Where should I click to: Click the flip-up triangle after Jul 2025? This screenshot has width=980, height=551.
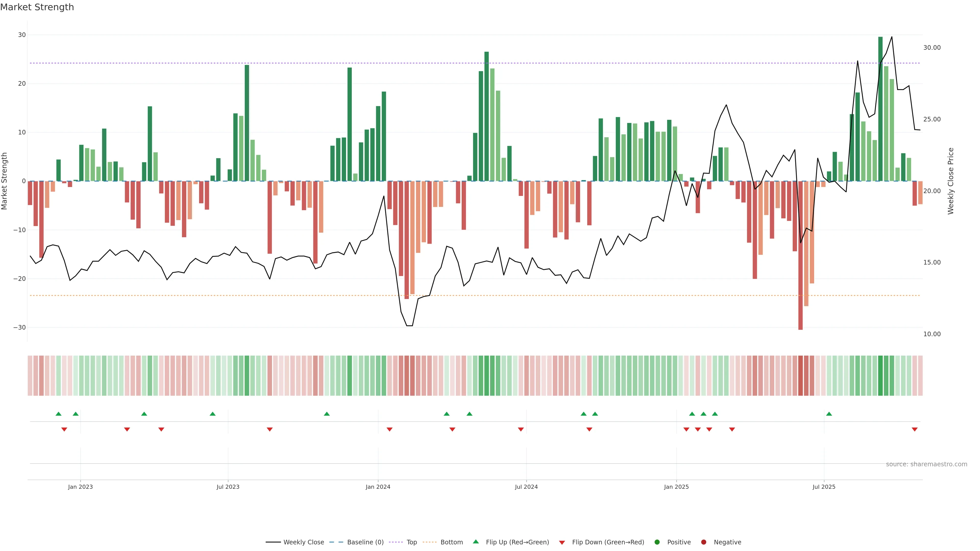[829, 414]
